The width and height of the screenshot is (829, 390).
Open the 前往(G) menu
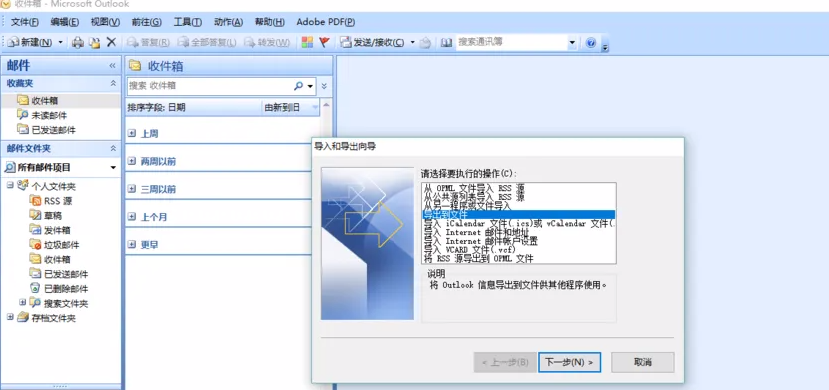tap(146, 22)
